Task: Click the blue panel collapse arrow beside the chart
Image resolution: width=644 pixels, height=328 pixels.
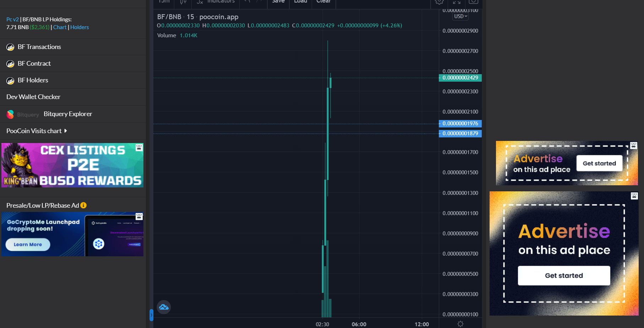Action: 151,315
